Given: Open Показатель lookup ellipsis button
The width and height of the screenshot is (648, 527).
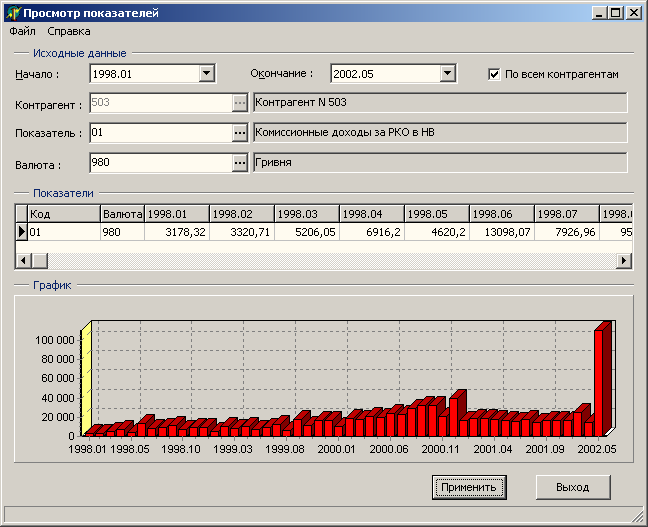Looking at the screenshot, I should coord(240,133).
